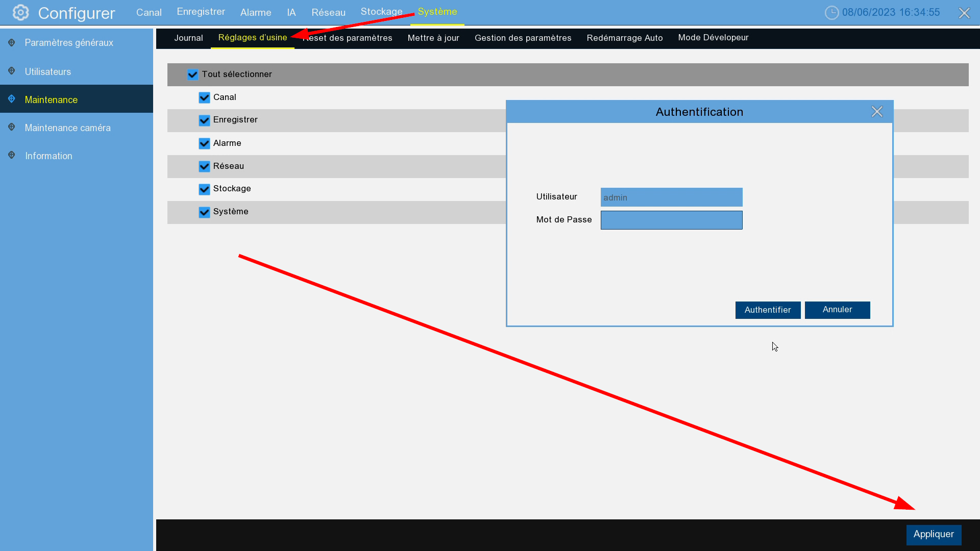Focus the Mot de Passe field
Viewport: 980px width, 551px height.
click(x=671, y=220)
